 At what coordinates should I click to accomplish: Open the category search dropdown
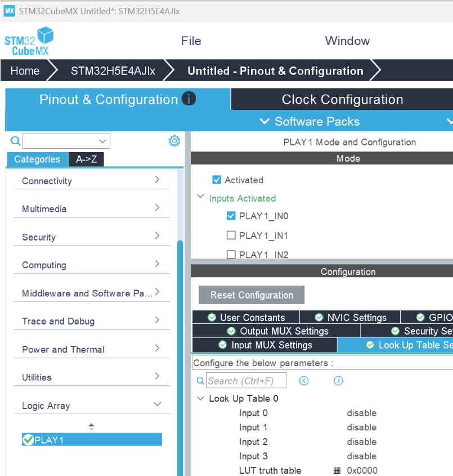coord(102,141)
